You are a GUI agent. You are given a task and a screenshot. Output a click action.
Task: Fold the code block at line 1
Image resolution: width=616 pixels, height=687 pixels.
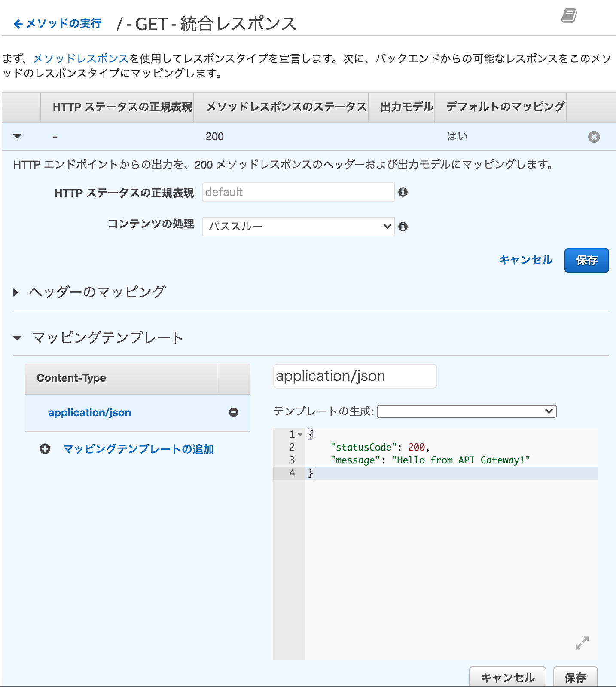(x=300, y=435)
